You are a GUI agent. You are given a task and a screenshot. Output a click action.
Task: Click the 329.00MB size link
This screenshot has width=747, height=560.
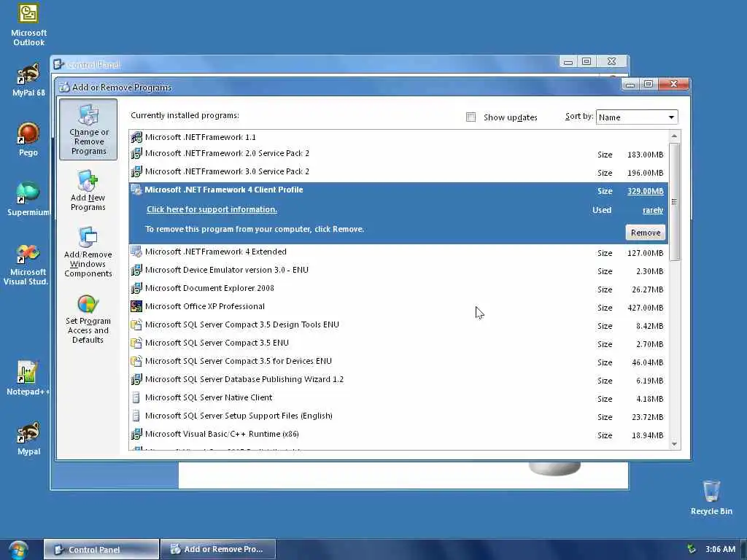point(645,191)
